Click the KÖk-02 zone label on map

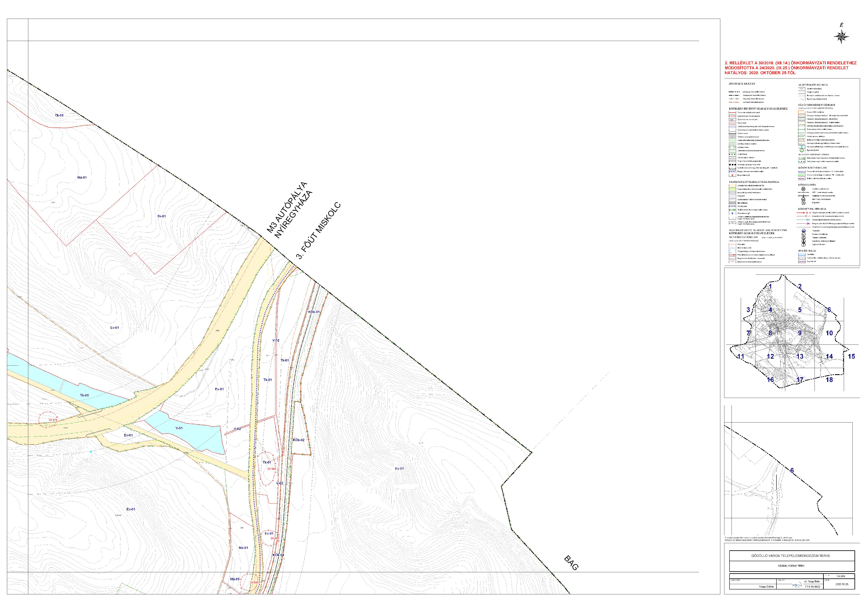pyautogui.click(x=298, y=440)
